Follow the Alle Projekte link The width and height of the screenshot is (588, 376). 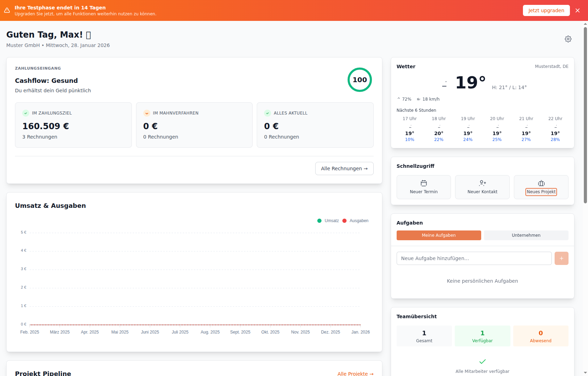pyautogui.click(x=355, y=374)
